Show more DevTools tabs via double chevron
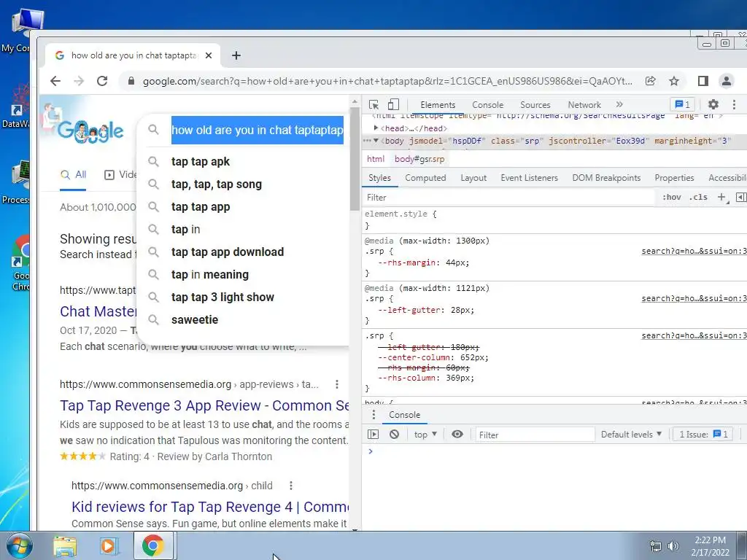 (x=619, y=104)
